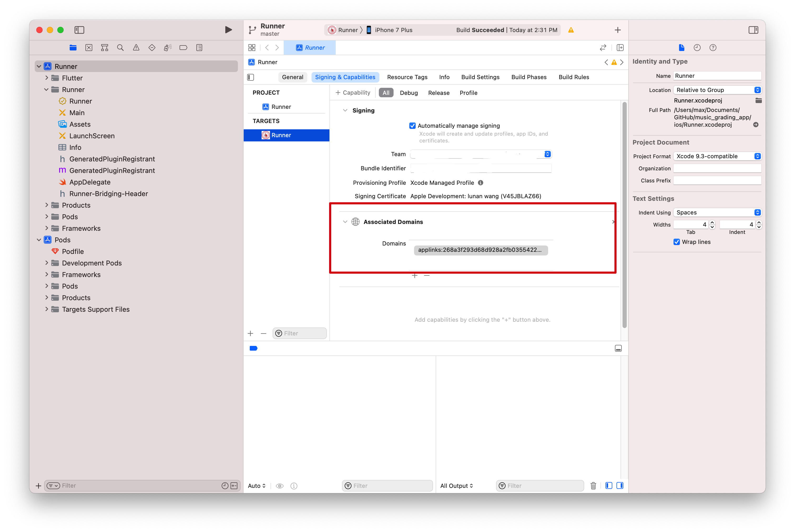Select the General tab

(x=293, y=77)
